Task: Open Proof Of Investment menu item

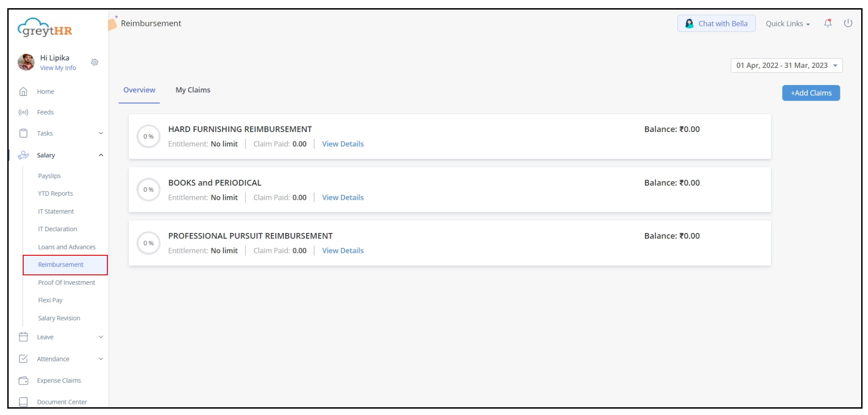Action: 66,283
